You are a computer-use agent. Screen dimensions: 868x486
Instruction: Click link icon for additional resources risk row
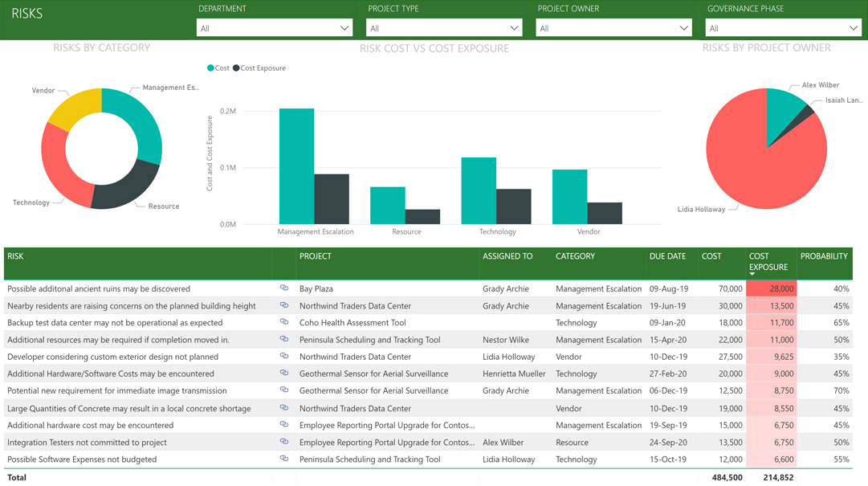click(x=284, y=339)
